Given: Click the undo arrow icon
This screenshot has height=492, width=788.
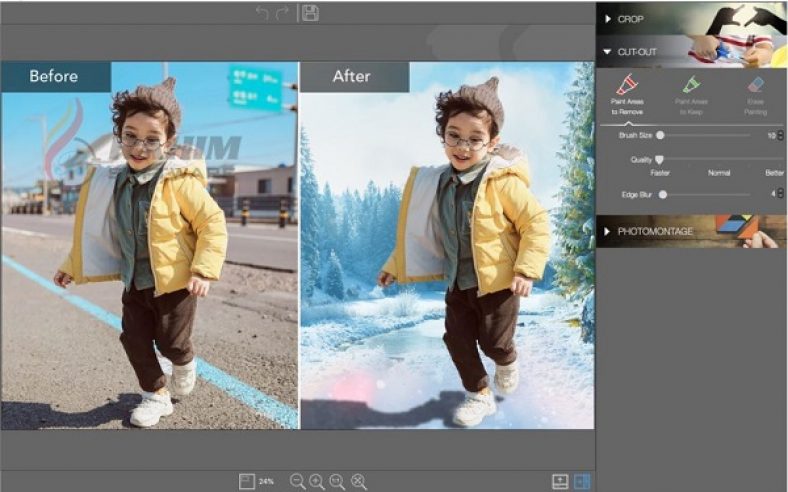Looking at the screenshot, I should 262,13.
